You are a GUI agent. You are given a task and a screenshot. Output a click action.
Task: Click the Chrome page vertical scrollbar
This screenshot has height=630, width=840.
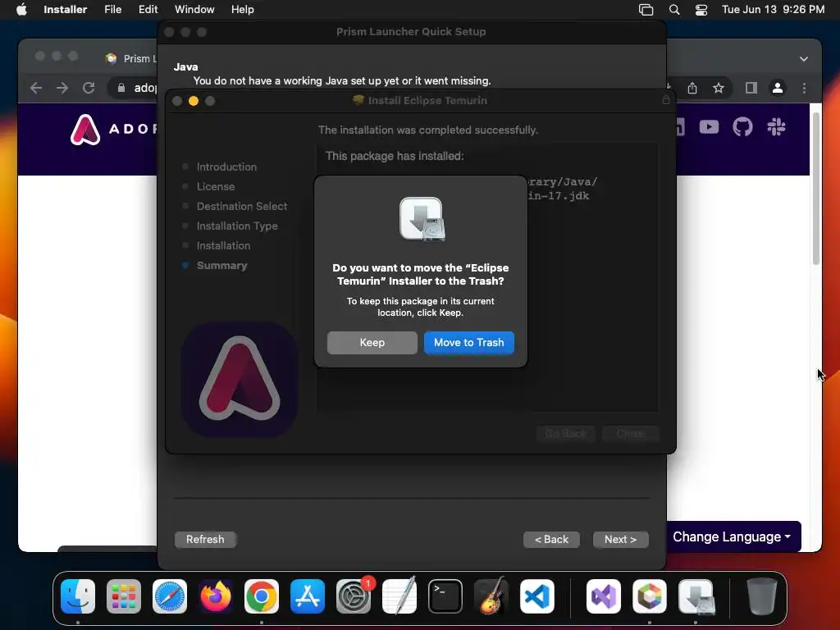tap(816, 189)
